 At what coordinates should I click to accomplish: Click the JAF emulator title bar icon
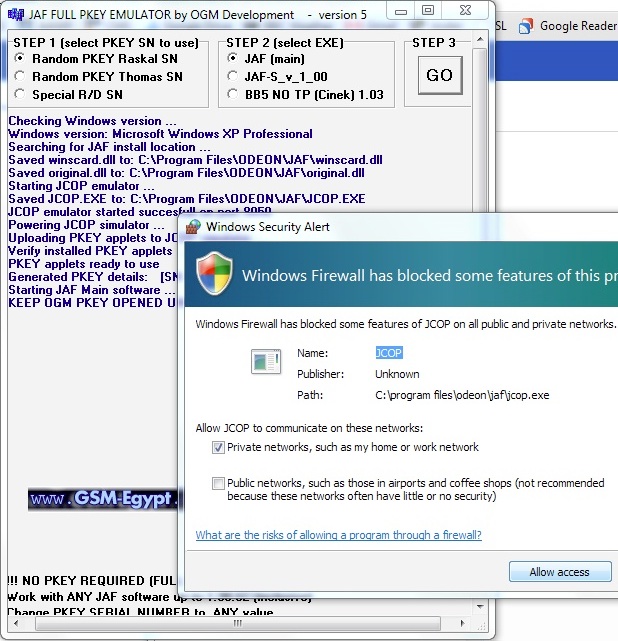point(16,15)
